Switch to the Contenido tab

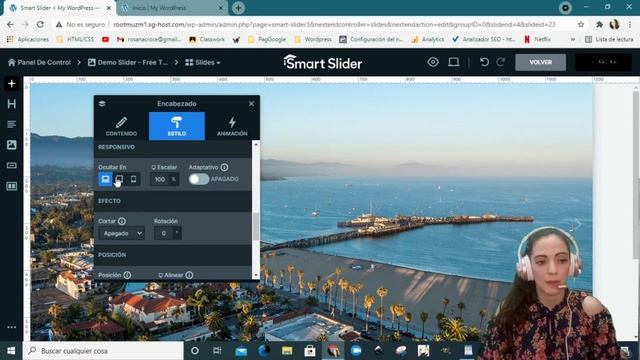tap(121, 126)
